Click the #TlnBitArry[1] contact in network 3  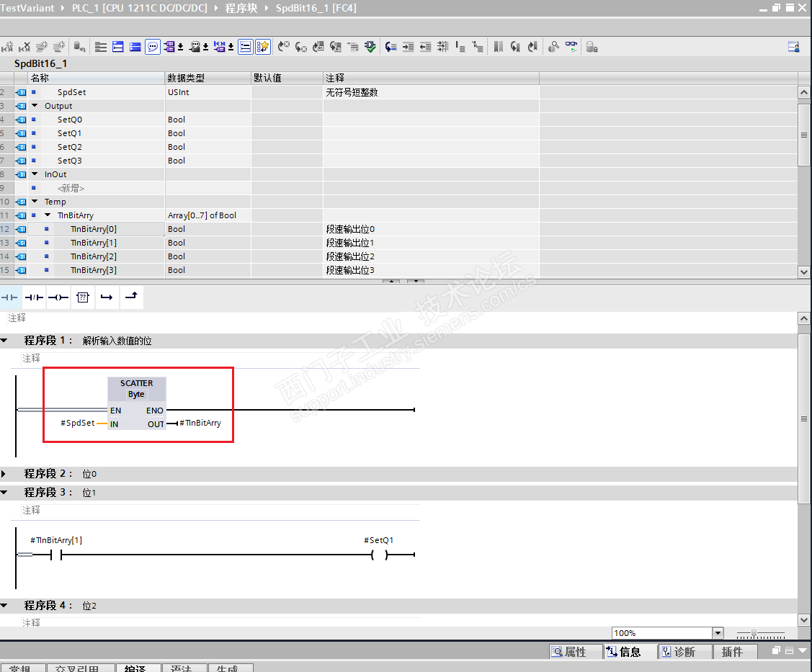[x=56, y=555]
